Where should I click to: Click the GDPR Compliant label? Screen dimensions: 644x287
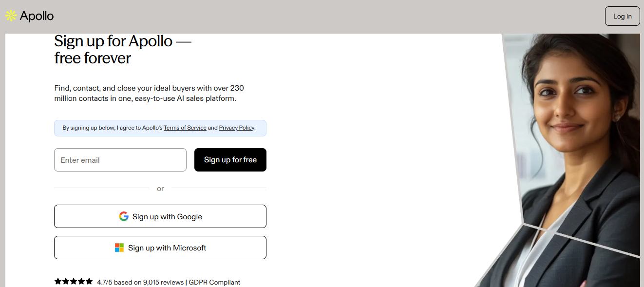pos(214,282)
